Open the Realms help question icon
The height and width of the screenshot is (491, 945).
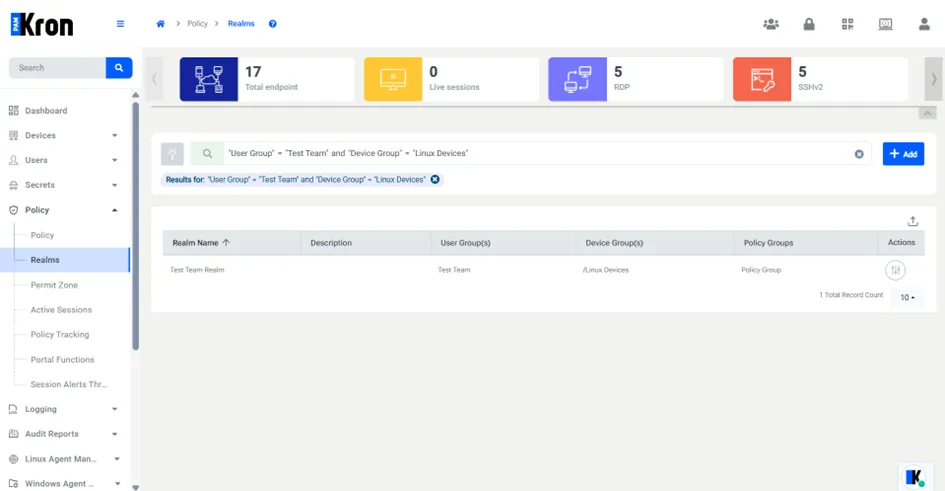click(272, 24)
